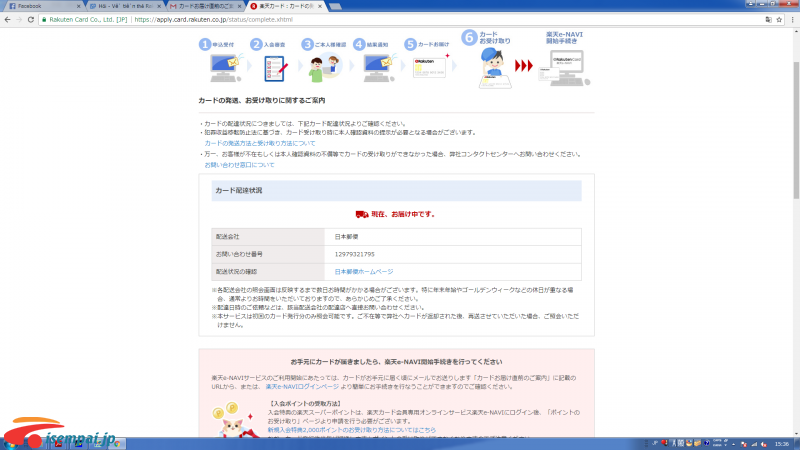
Task: Click the red ball IME tray icon
Action: click(x=664, y=443)
